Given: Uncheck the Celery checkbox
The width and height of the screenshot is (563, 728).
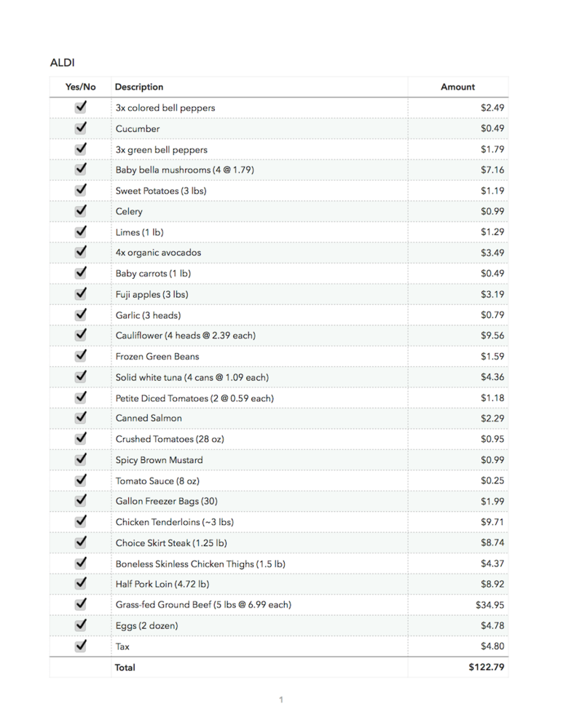Looking at the screenshot, I should pos(81,210).
